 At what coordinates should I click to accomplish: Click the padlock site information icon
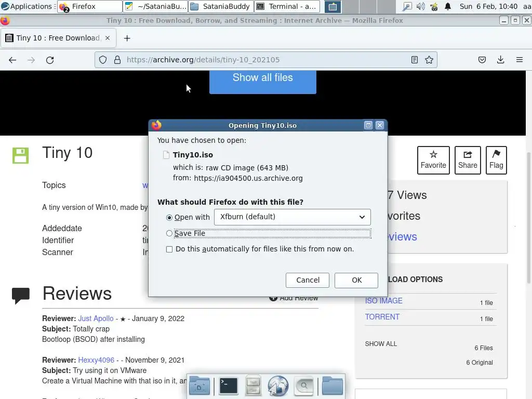click(x=117, y=60)
